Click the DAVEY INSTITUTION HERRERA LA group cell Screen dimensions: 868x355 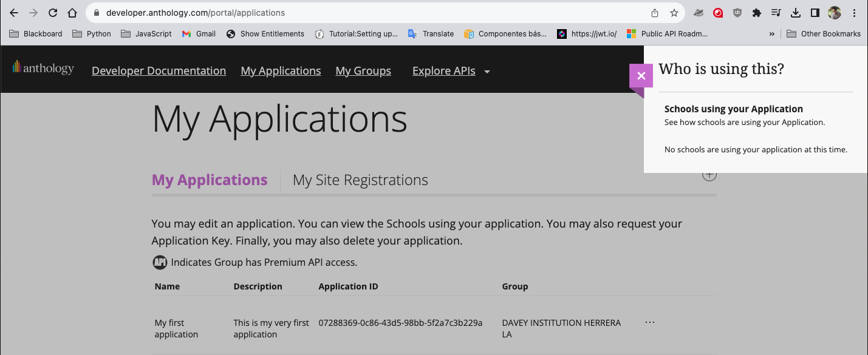tap(561, 328)
